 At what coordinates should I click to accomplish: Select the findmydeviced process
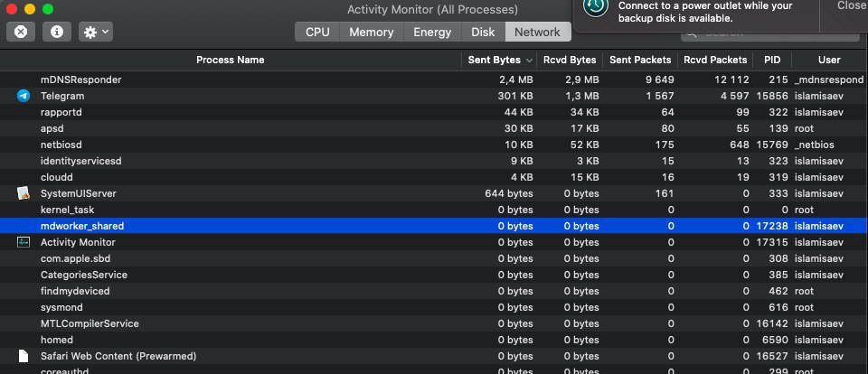pyautogui.click(x=75, y=291)
